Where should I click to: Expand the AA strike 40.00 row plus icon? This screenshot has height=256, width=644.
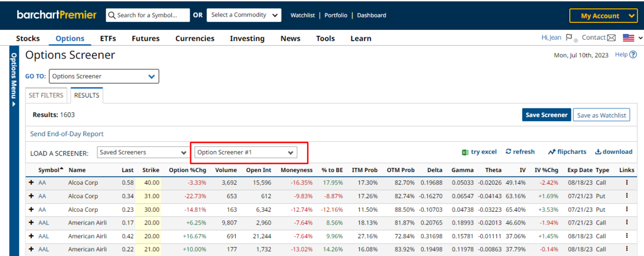point(31,182)
